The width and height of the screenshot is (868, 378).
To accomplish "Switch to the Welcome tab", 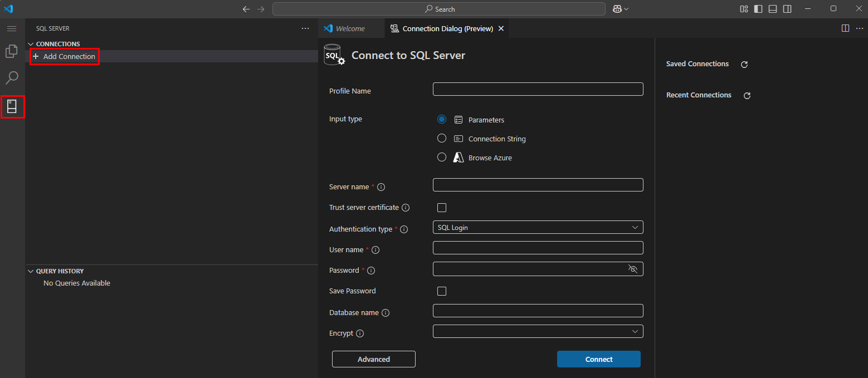I will coord(350,28).
